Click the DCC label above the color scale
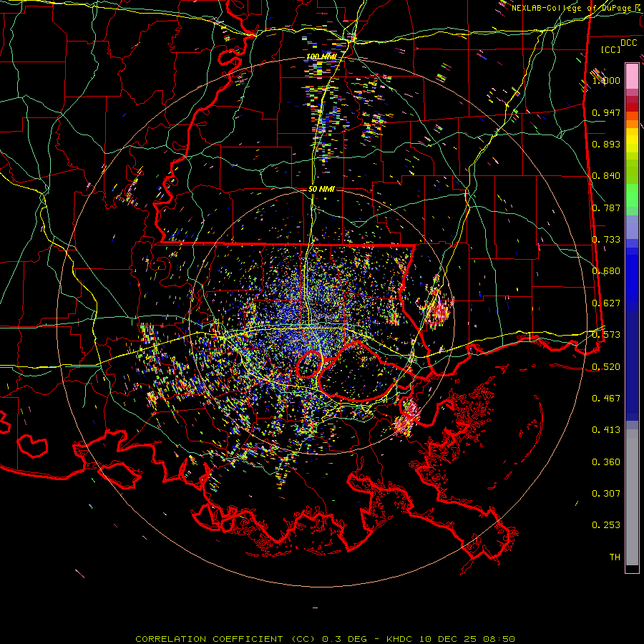 [628, 43]
